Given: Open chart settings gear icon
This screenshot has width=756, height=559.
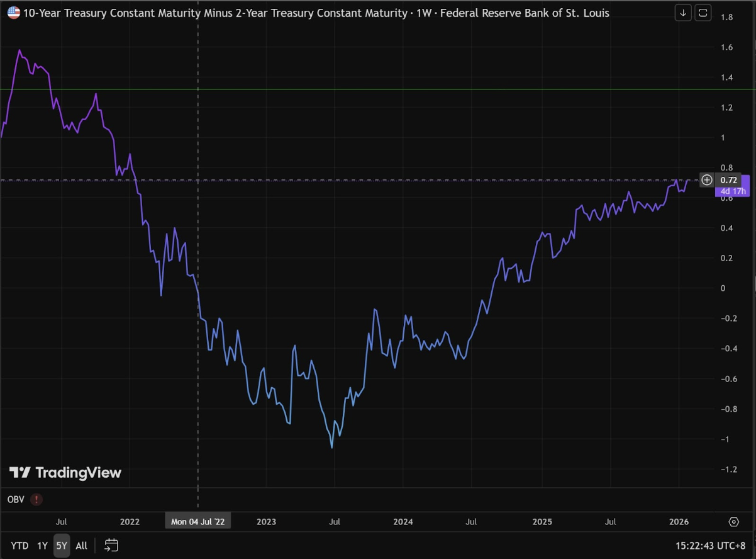Looking at the screenshot, I should tap(733, 522).
